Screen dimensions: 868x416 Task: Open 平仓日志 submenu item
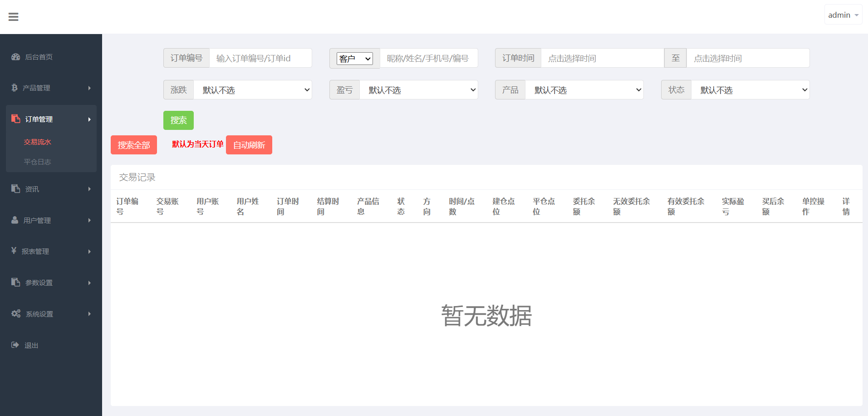pyautogui.click(x=38, y=162)
